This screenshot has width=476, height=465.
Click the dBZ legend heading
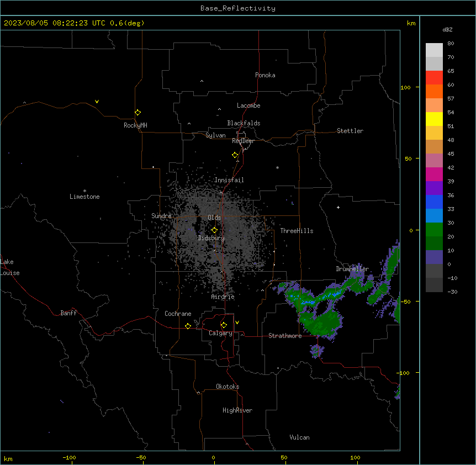[447, 29]
